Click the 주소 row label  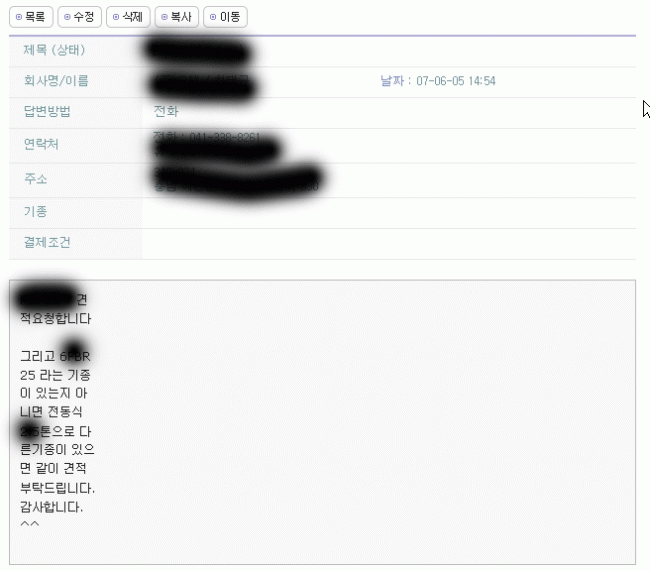click(x=36, y=179)
